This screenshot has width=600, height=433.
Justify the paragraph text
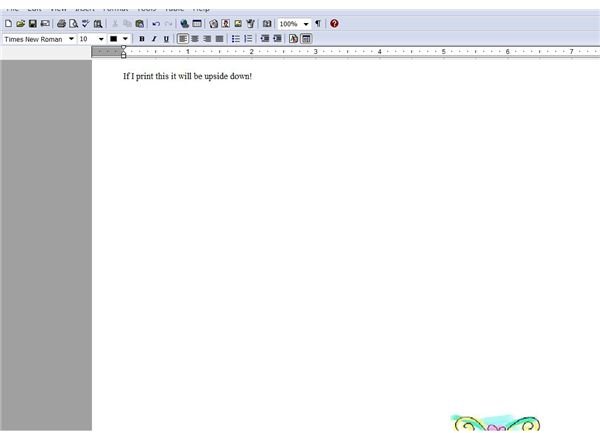[x=220, y=39]
